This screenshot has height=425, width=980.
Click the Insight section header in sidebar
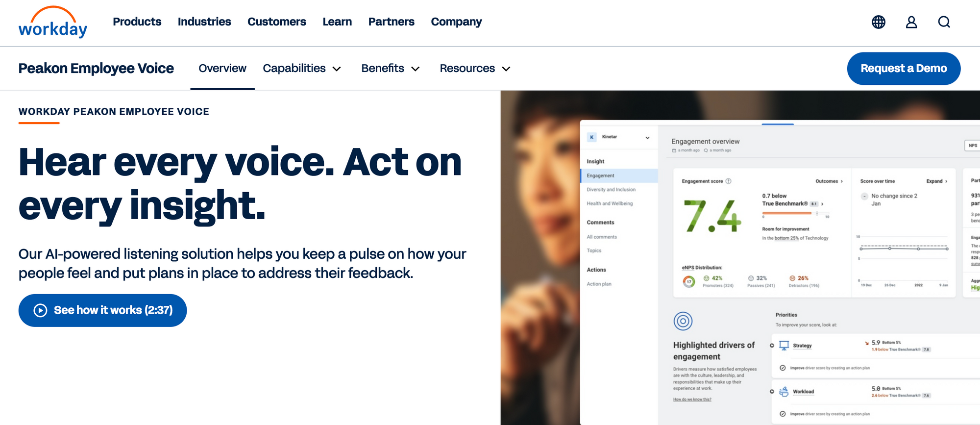click(595, 161)
